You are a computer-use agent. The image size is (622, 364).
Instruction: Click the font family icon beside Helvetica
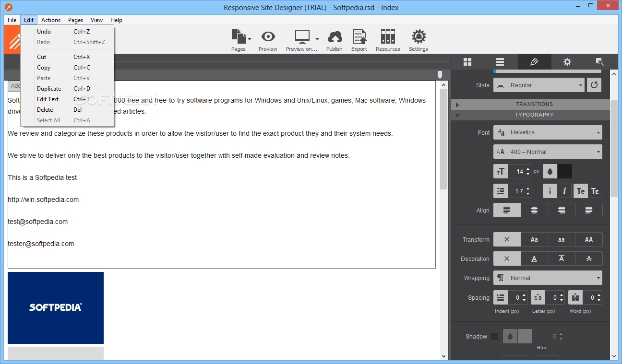coord(501,132)
